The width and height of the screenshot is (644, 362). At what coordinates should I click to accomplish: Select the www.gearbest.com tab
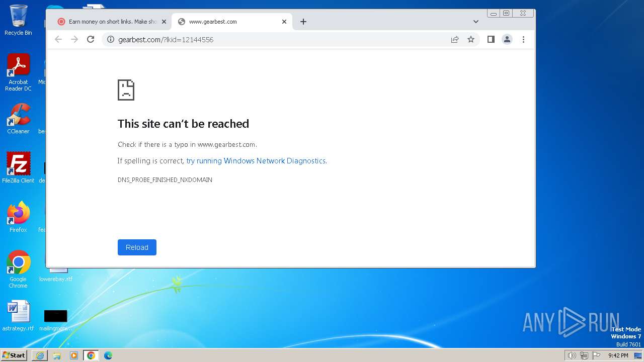(x=231, y=22)
